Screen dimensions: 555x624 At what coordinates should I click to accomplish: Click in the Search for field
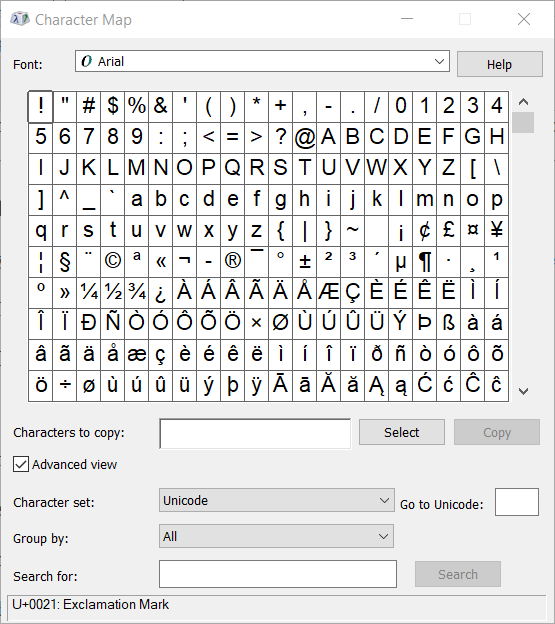(278, 574)
